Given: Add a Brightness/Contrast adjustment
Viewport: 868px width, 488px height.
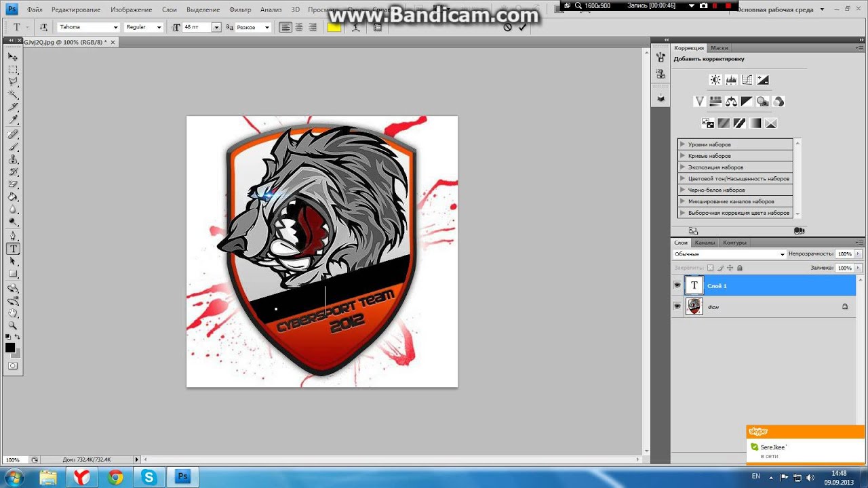Looking at the screenshot, I should pos(715,80).
